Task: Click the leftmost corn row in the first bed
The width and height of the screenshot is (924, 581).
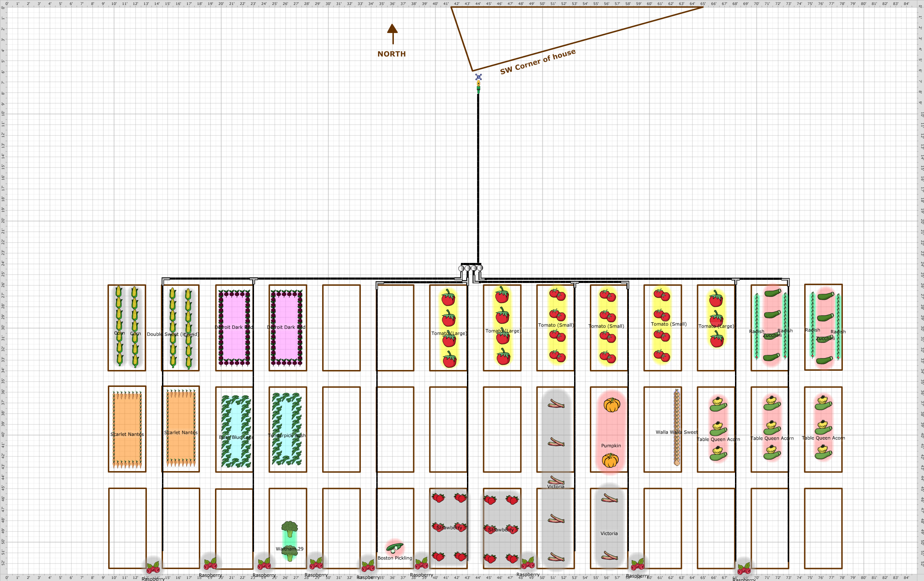Action: click(x=119, y=326)
